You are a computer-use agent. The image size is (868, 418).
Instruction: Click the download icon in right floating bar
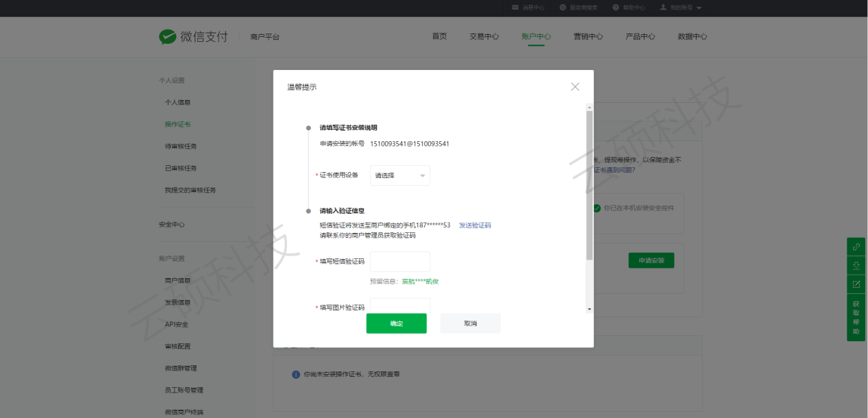[856, 265]
